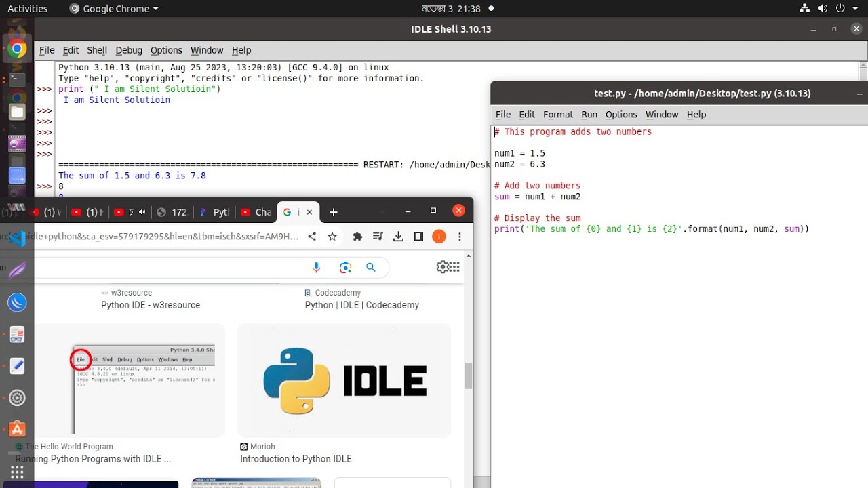The image size is (868, 488).
Task: Open 'Introduction to Python IDLE' result link
Action: tap(296, 459)
